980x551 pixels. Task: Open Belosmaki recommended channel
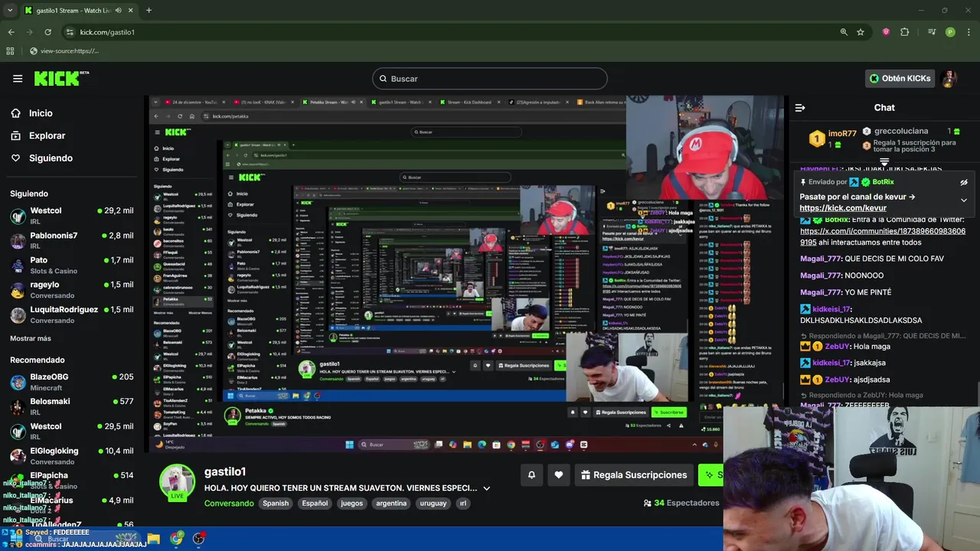72,406
